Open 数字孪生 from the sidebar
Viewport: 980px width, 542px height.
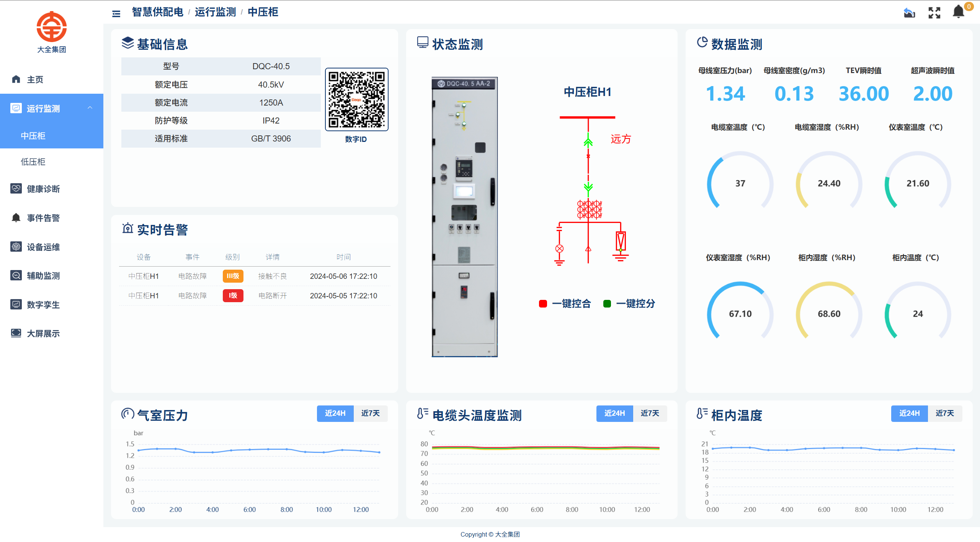coord(16,304)
